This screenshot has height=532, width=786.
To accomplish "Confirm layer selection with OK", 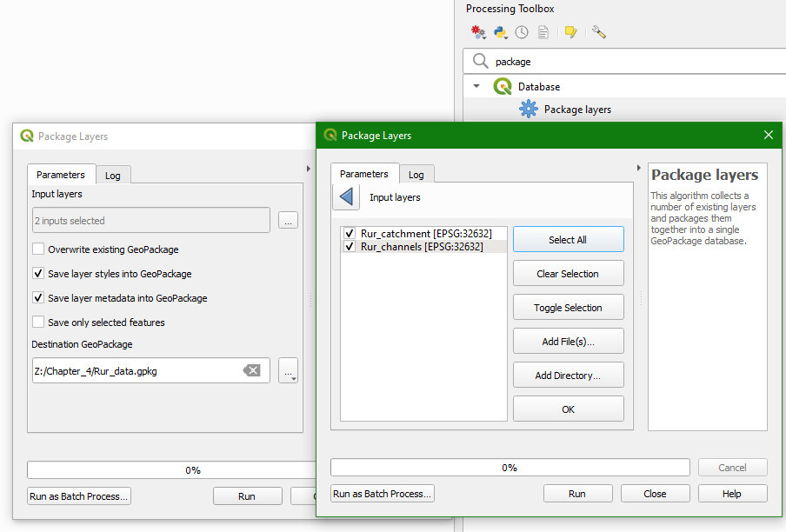I will coord(569,409).
